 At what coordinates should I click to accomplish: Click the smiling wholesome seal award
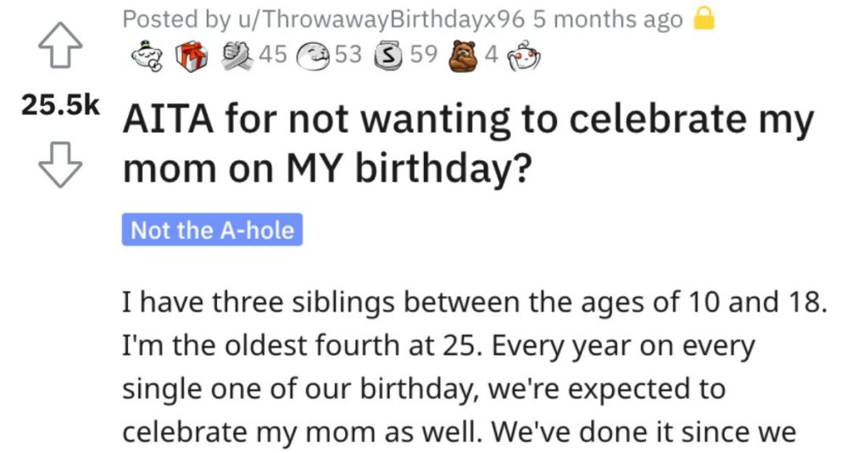click(x=314, y=55)
